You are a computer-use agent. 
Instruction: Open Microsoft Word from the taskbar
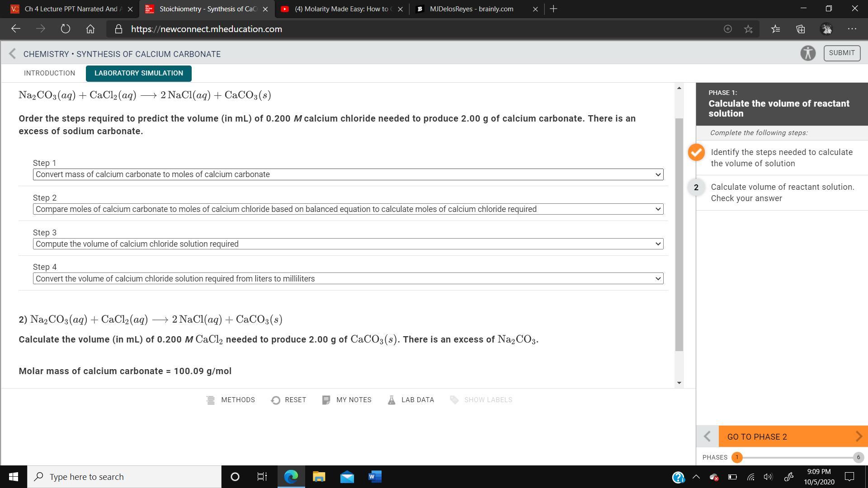coord(375,477)
